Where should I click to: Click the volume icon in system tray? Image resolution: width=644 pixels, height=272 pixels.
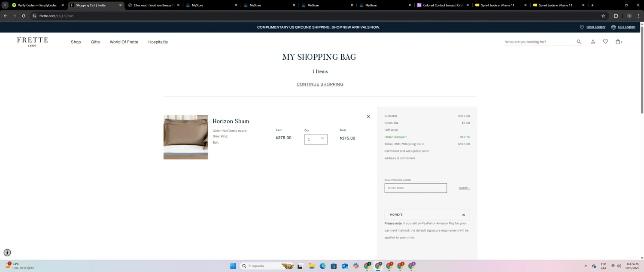pyautogui.click(x=619, y=266)
